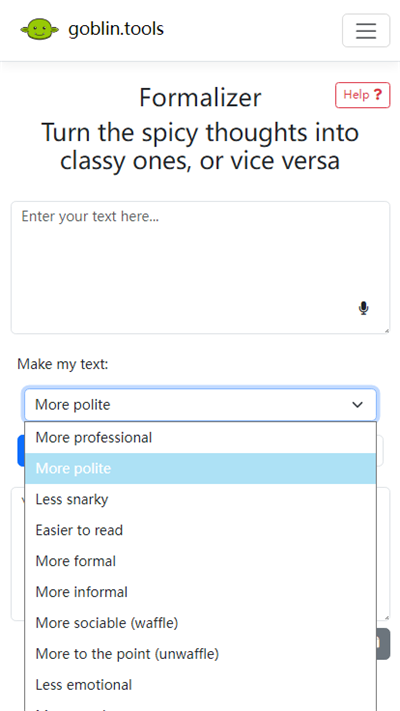This screenshot has width=400, height=711.
Task: Collapse the dropdown using its chevron arrow
Action: coord(358,404)
